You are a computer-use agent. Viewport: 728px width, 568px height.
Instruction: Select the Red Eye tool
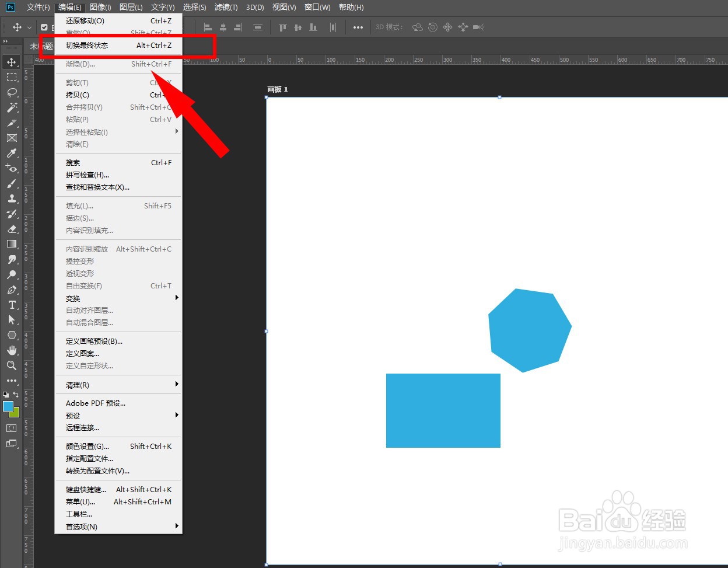click(12, 168)
